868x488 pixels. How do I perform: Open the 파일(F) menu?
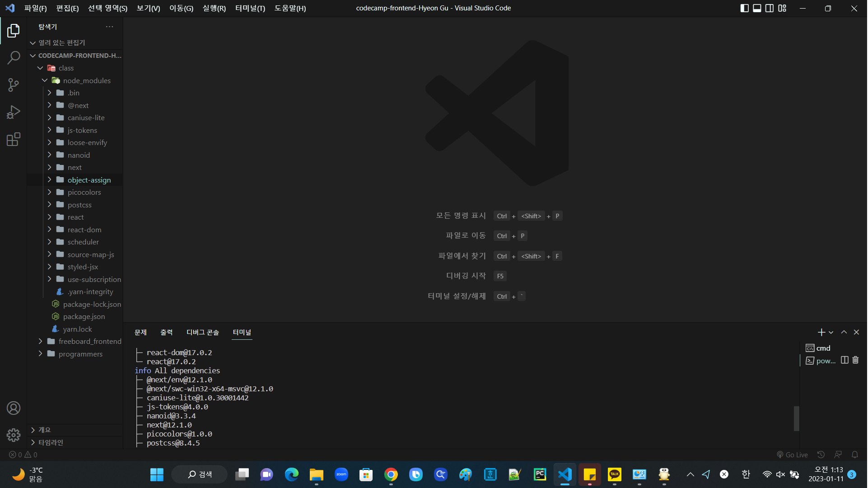tap(36, 8)
